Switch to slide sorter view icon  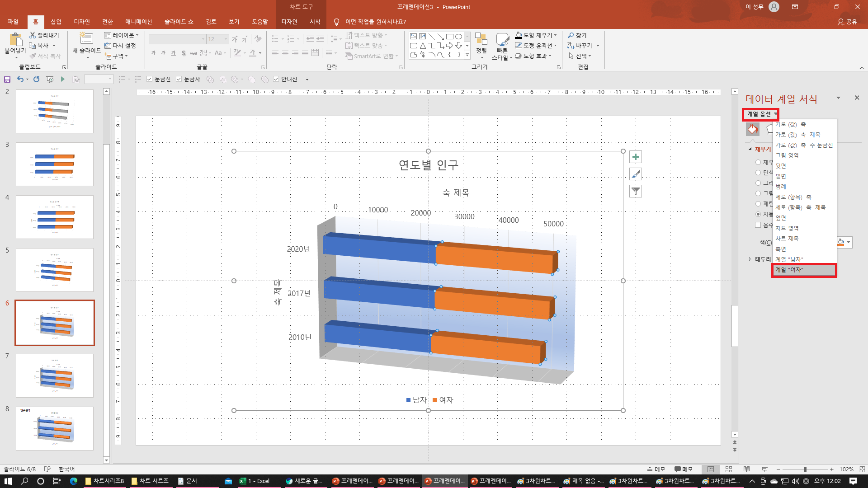(728, 469)
